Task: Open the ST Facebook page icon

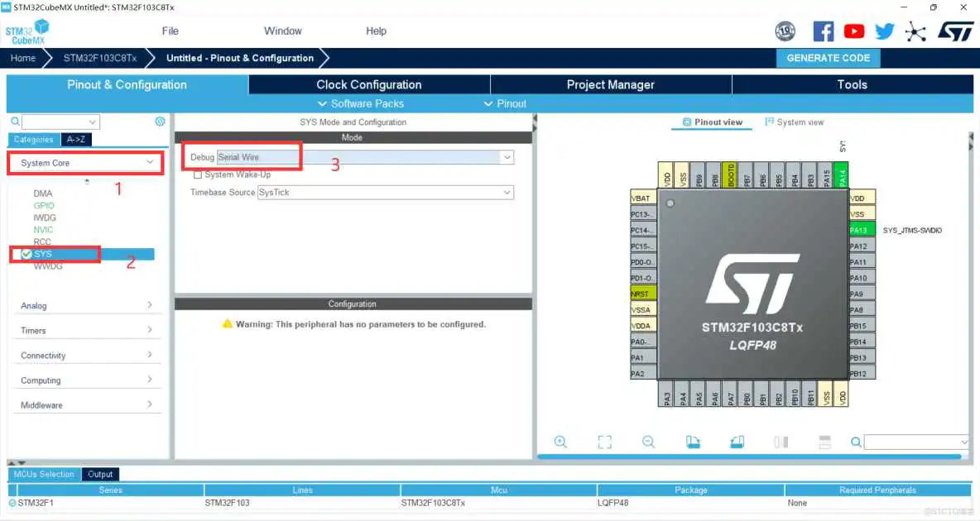Action: pos(823,31)
